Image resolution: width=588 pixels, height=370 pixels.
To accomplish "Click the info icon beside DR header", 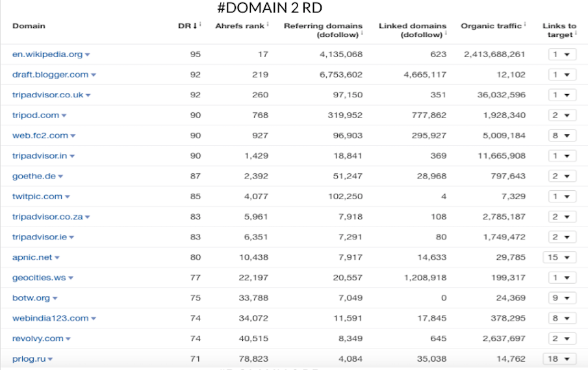I will coord(201,24).
